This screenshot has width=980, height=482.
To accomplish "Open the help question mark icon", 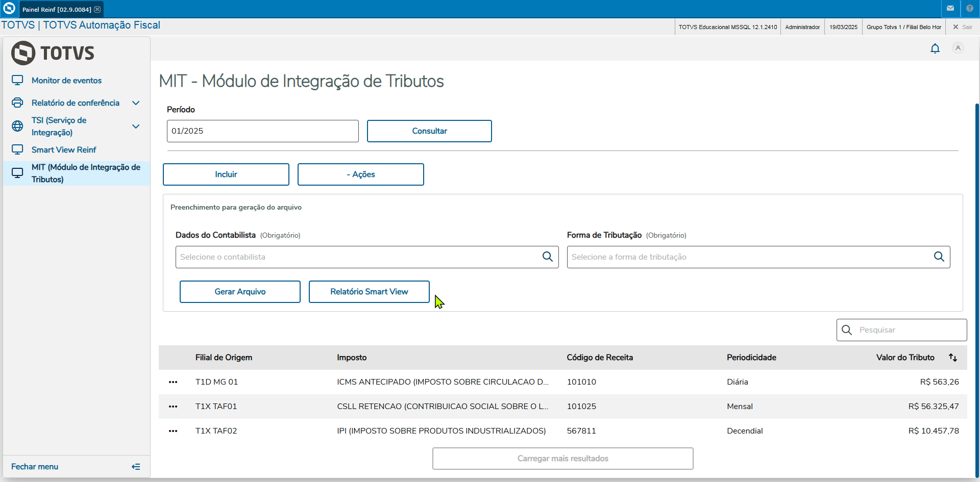I will (x=970, y=9).
